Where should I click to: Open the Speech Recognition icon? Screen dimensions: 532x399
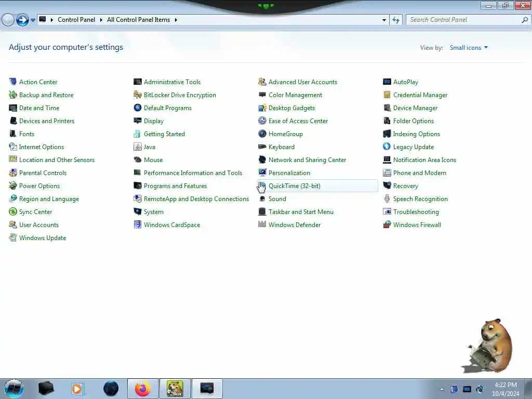coord(387,199)
